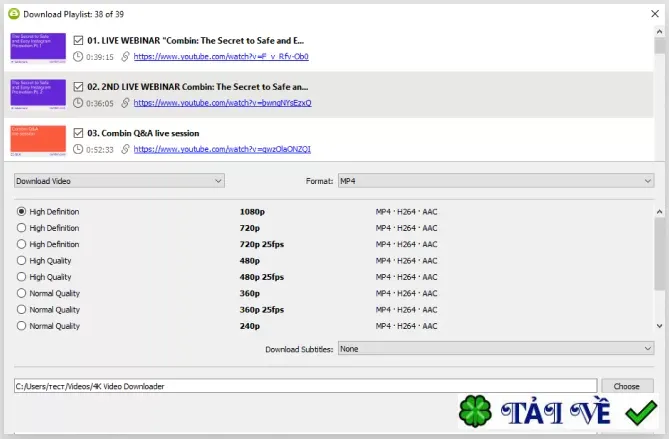The width and height of the screenshot is (669, 439).
Task: Click purple thumbnail of 2ND LIVE WEBINAR video
Action: point(38,94)
